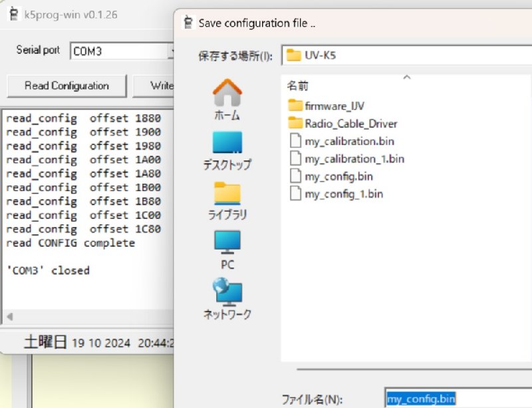Select file name my_config.bin in list
The height and width of the screenshot is (408, 532).
tap(338, 176)
